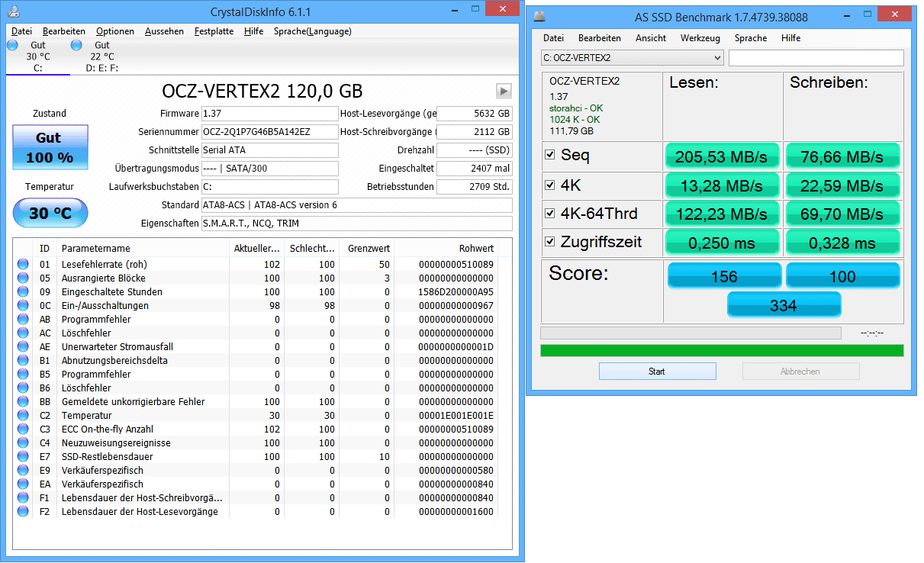Click the Seq write result 76,66 MB/s
This screenshot has height=563, width=924.
pos(842,156)
